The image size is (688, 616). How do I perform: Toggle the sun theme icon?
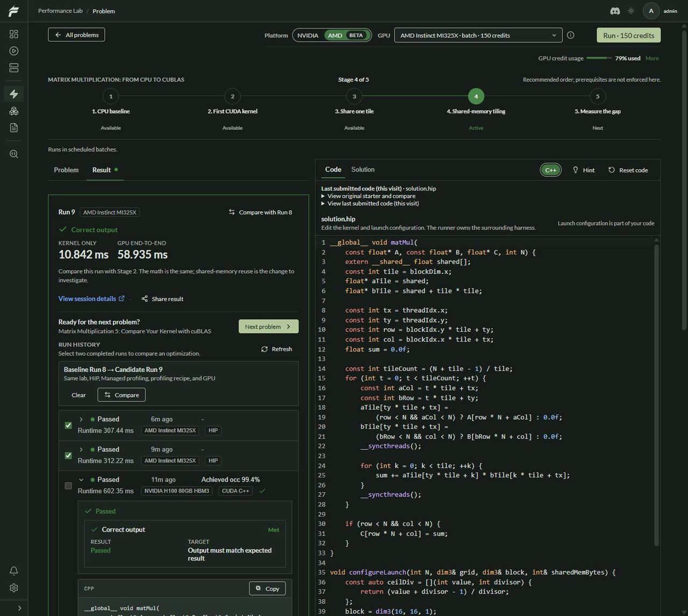[x=631, y=11]
